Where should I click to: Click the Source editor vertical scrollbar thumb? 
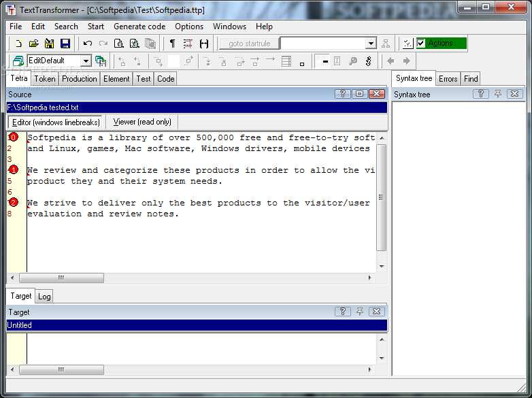[382, 197]
